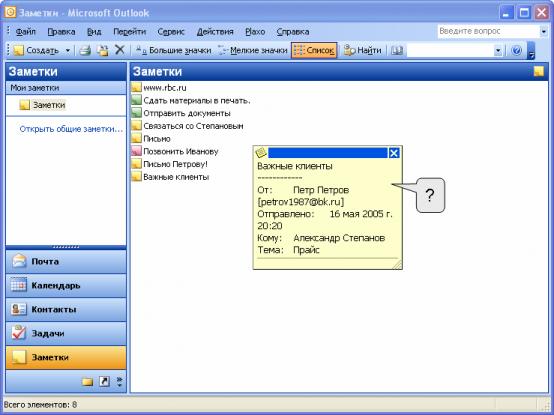
Task: Click pink note icon of Позвонить Иванову
Action: (x=136, y=151)
